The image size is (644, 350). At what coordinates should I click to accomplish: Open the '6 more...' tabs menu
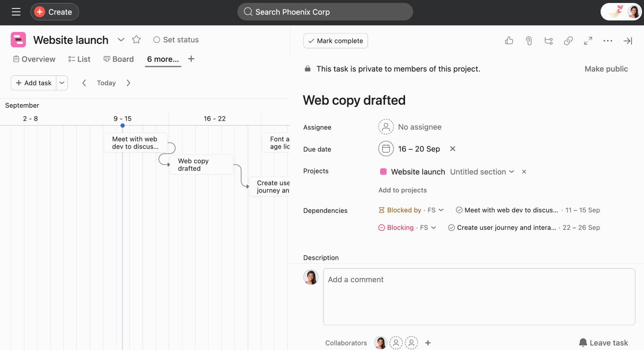click(163, 59)
